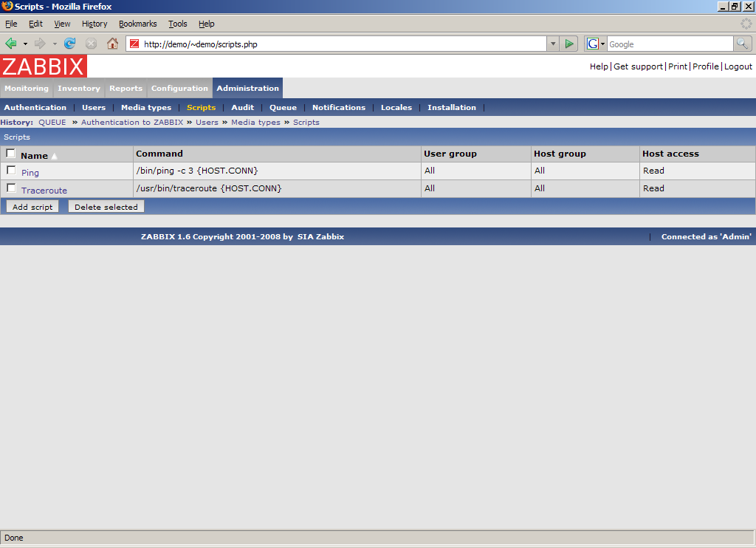756x548 pixels.
Task: Click the Firefox icon in title bar
Action: click(7, 6)
